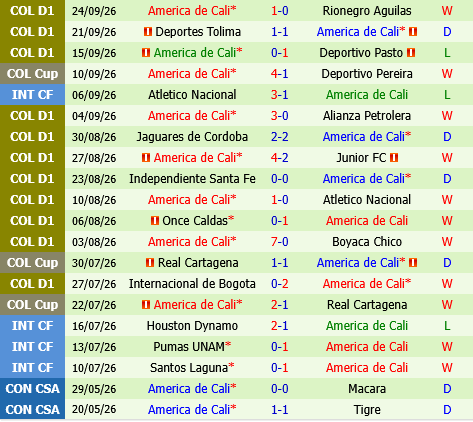Open Houston Dynamo team link
The width and height of the screenshot is (473, 422).
(x=192, y=326)
